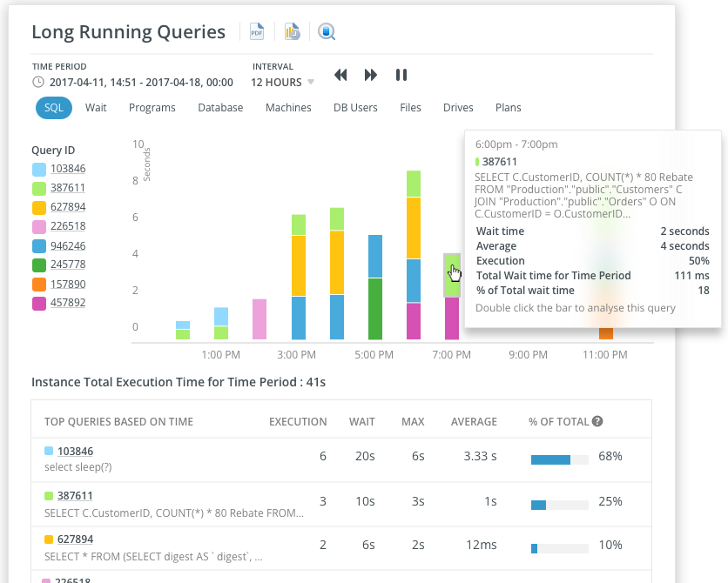Switch to the Drives tab
Image resolution: width=728 pixels, height=583 pixels.
tap(458, 108)
